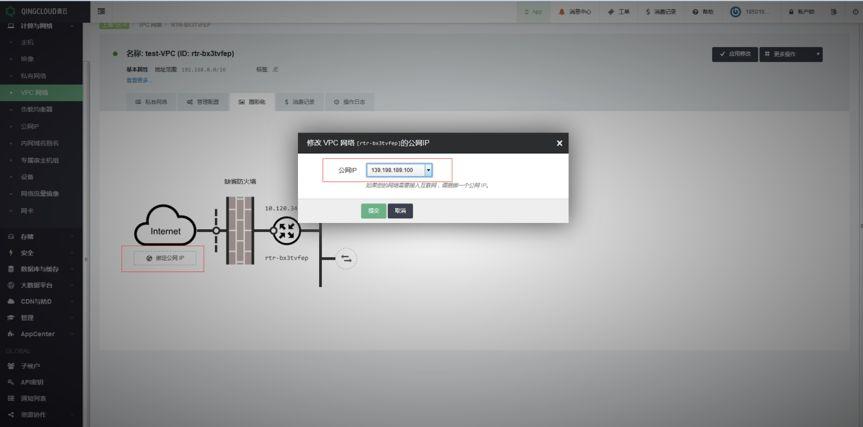Switch to the operation log tab
The height and width of the screenshot is (427, 863).
(351, 101)
